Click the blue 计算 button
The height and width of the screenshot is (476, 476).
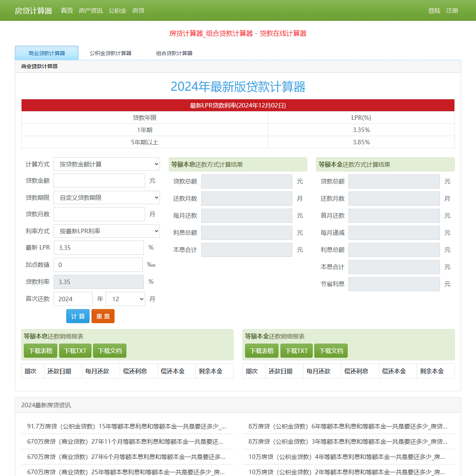[x=78, y=316]
